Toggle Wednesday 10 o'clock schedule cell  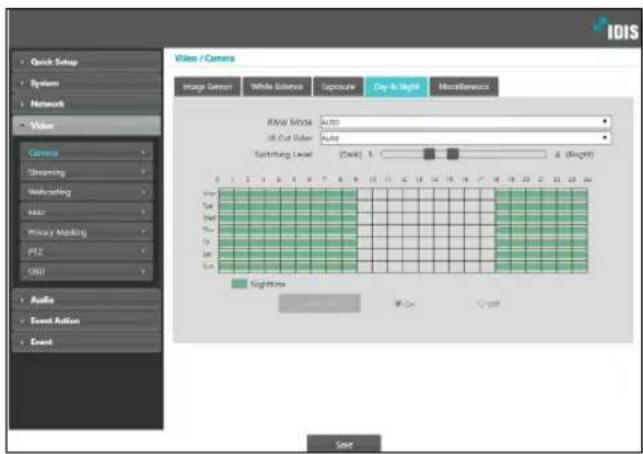coord(380,219)
